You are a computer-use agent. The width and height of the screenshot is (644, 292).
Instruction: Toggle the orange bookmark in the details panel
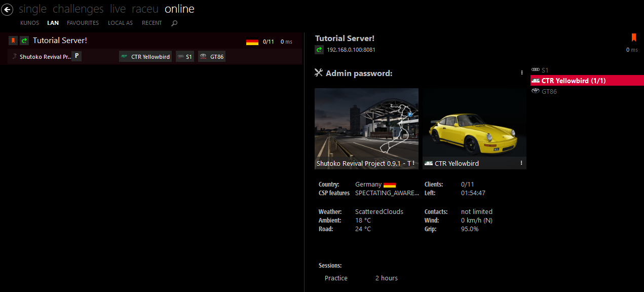[x=633, y=38]
